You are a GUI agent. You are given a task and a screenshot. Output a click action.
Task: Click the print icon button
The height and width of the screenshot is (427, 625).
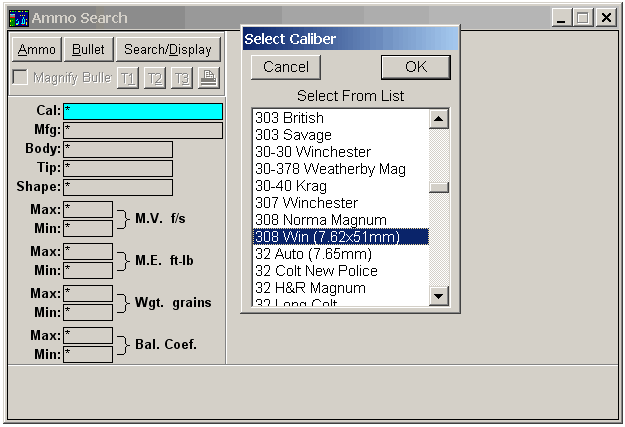point(209,78)
